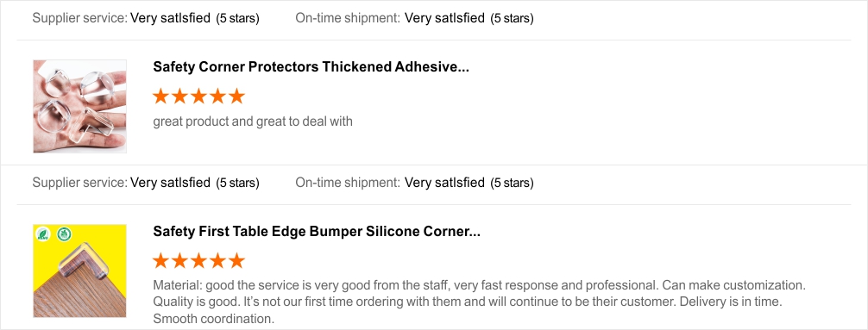
Task: Click the first star of Corner Protectors rating
Action: (160, 97)
